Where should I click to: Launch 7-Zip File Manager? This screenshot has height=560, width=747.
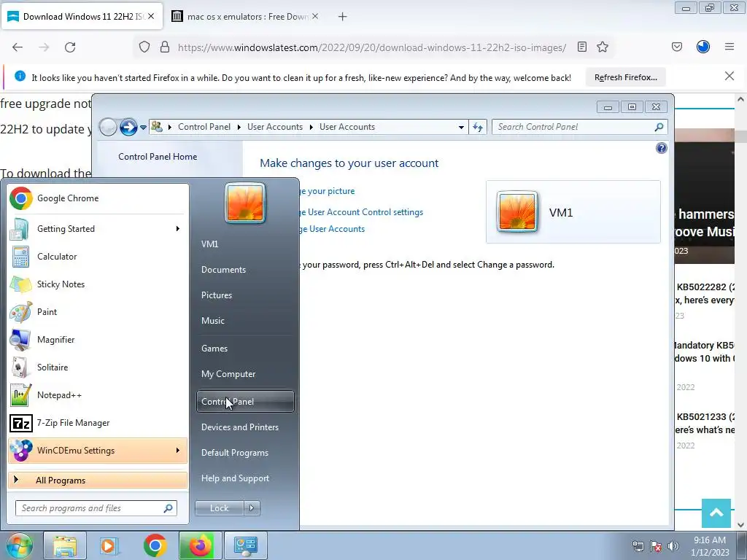(x=98, y=423)
